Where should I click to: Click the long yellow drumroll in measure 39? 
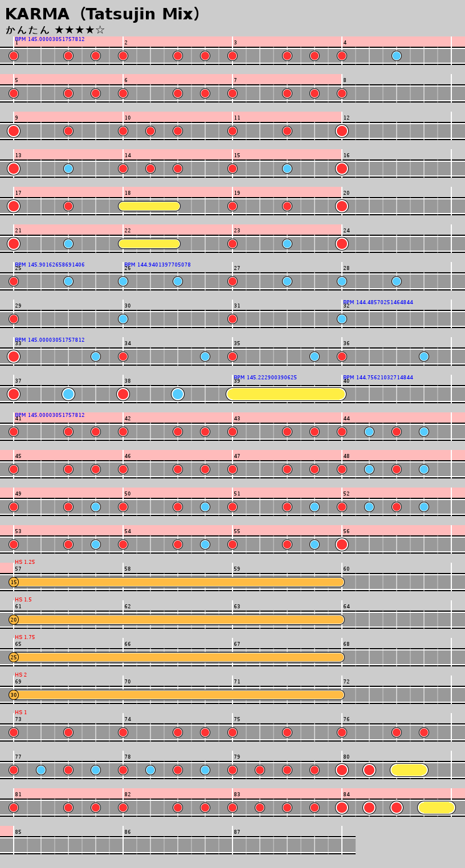[x=286, y=394]
